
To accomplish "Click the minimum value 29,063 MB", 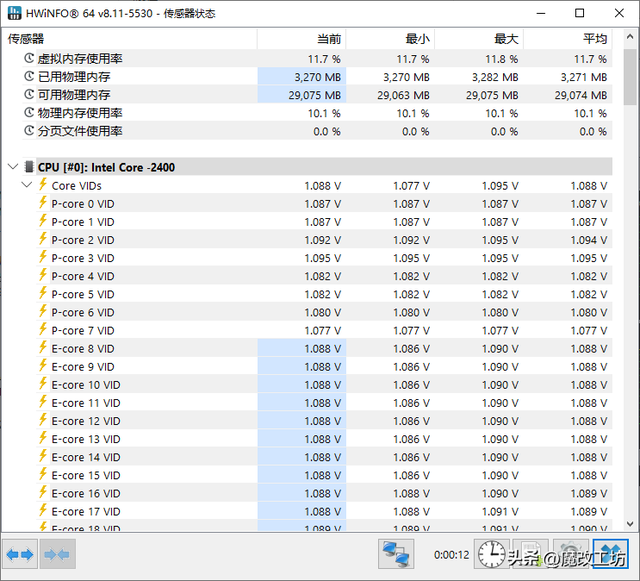I will click(403, 95).
